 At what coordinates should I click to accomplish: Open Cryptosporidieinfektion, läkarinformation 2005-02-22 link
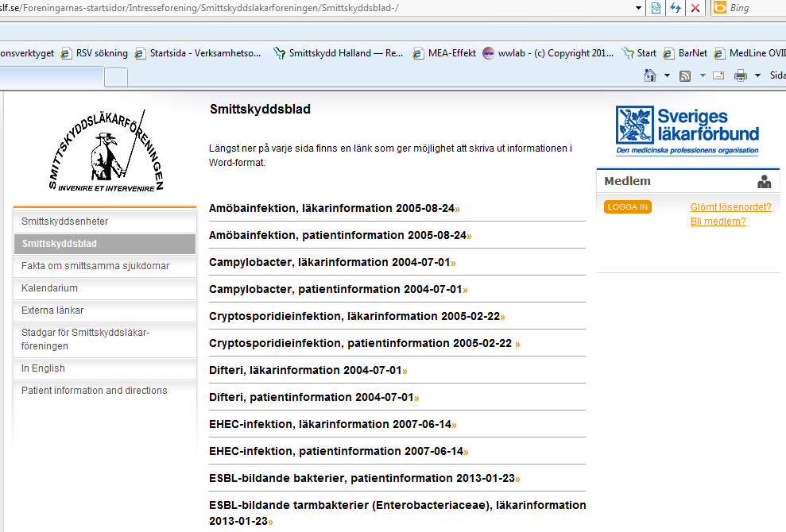pos(357,317)
